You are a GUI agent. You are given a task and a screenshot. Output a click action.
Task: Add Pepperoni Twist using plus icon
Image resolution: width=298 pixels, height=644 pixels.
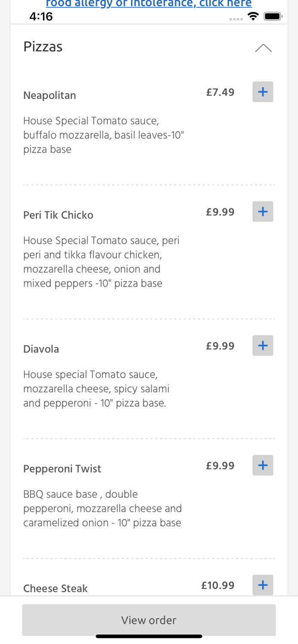pyautogui.click(x=263, y=465)
